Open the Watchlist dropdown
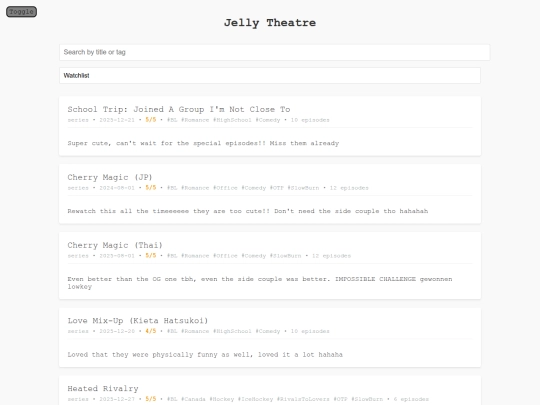The height and width of the screenshot is (405, 540). (x=270, y=75)
